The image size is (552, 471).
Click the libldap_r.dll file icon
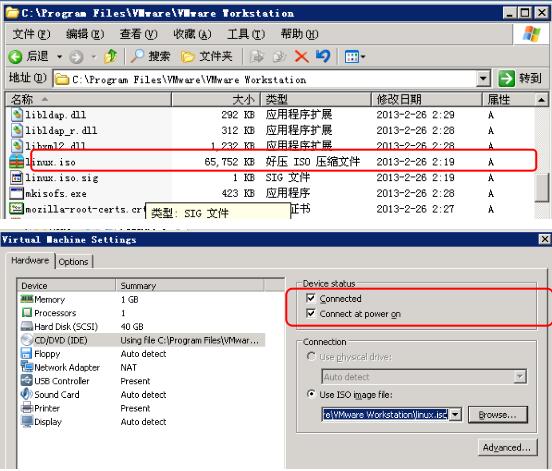coord(17,131)
